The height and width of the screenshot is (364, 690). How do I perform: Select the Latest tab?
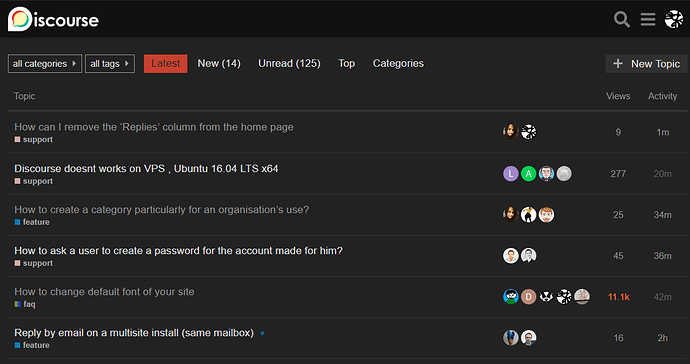(x=165, y=64)
